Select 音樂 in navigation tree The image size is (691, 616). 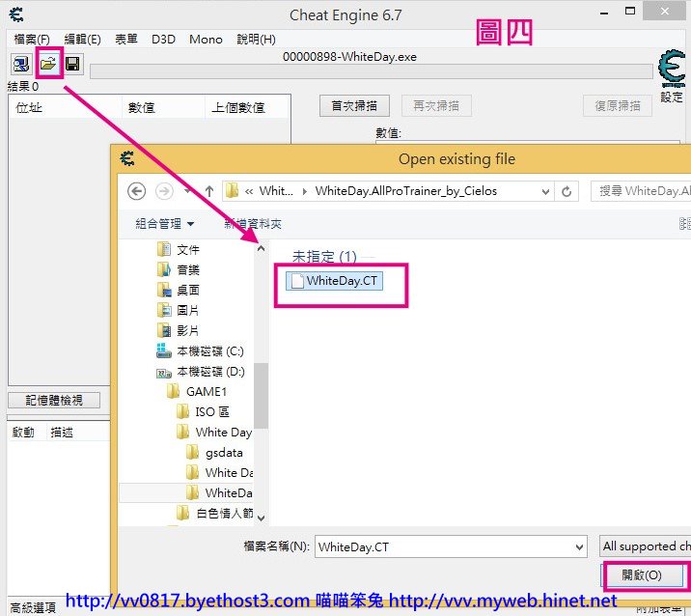(x=179, y=269)
